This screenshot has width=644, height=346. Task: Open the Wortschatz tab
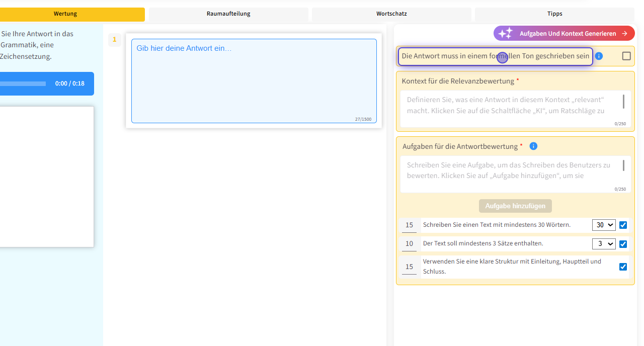(x=391, y=14)
